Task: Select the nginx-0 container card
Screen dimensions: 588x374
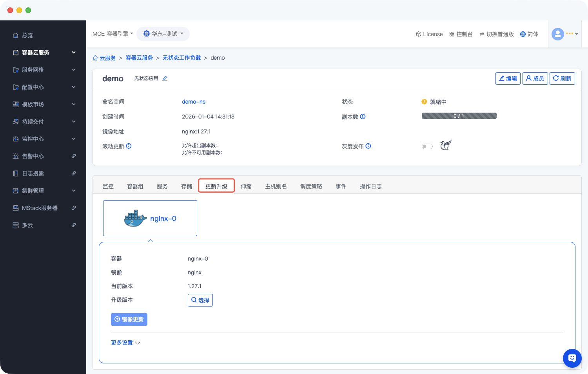Action: 150,218
